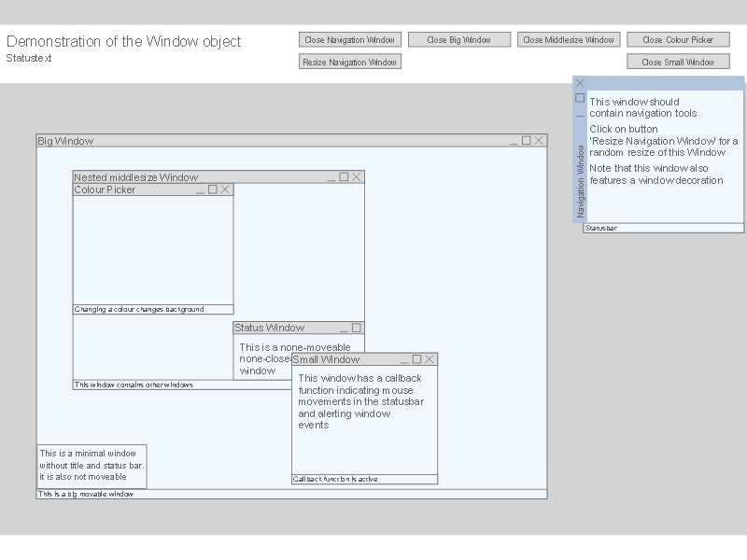
Task: Click the Close Navigation Window button
Action: click(350, 39)
